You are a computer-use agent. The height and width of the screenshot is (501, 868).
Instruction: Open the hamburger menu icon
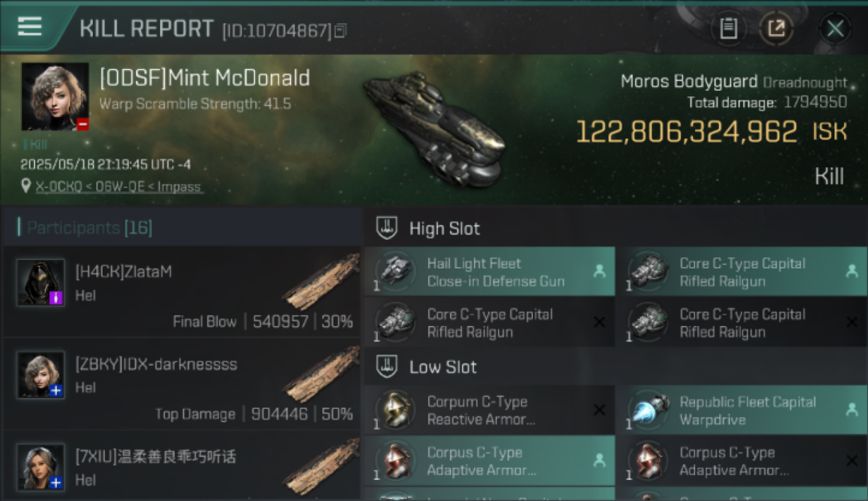(x=29, y=27)
